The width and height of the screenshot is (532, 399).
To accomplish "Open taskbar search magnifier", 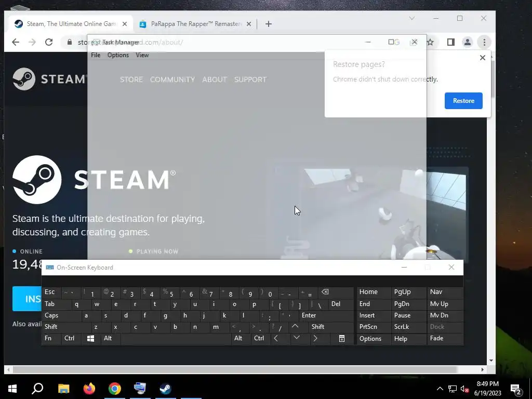I will tap(37, 389).
